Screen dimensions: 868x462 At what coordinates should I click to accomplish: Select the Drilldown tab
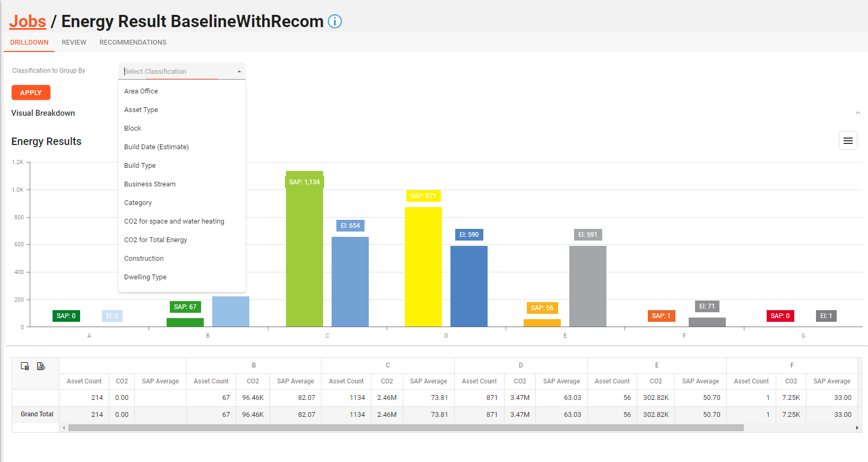pyautogui.click(x=29, y=42)
